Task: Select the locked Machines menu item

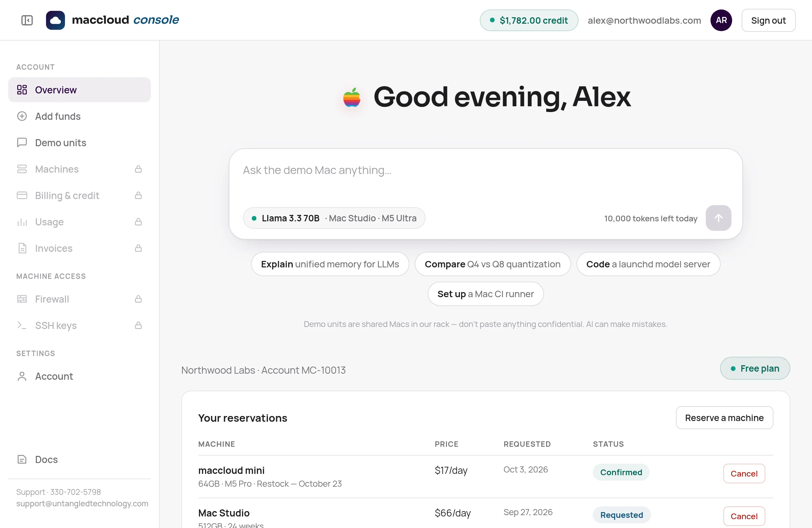Action: coord(80,169)
